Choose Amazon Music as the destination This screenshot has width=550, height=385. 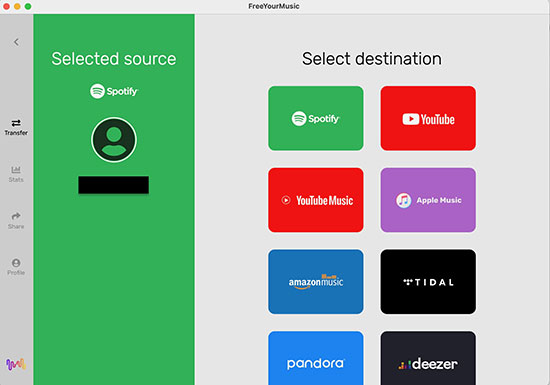[316, 282]
